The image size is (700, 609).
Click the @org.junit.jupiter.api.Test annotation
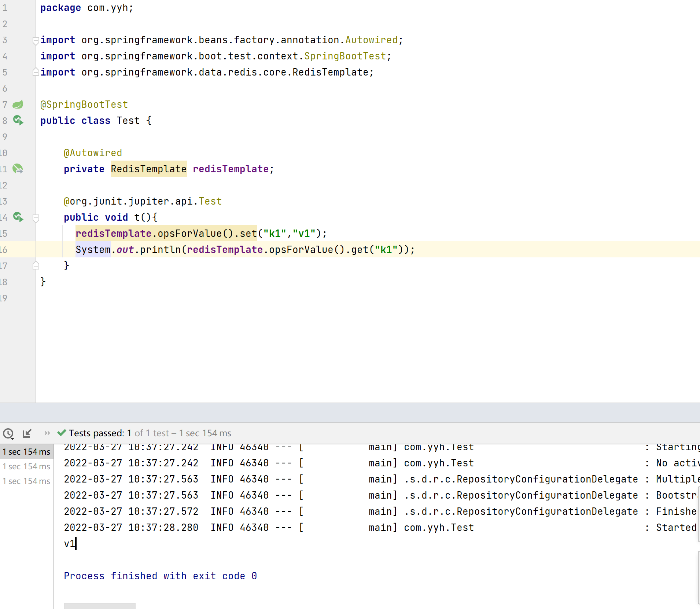click(143, 201)
